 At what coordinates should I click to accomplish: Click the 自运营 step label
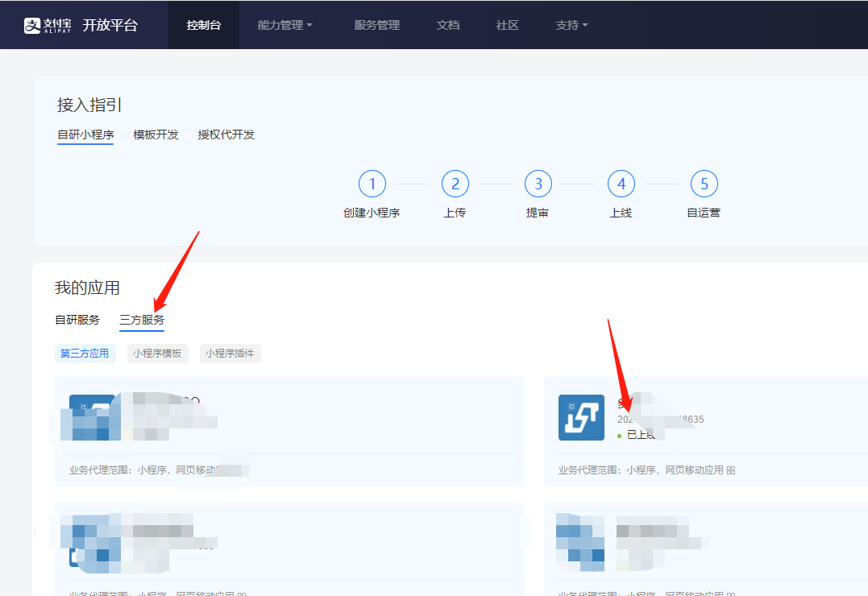[x=704, y=213]
